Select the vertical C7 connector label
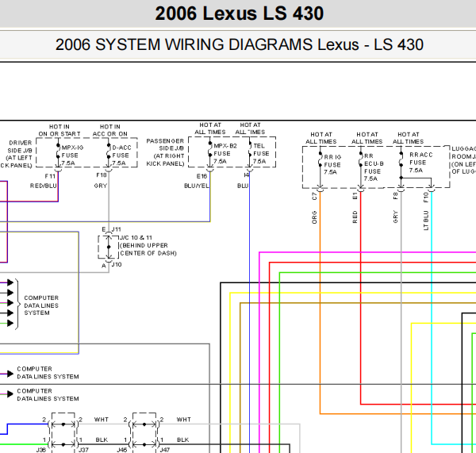 (x=314, y=196)
